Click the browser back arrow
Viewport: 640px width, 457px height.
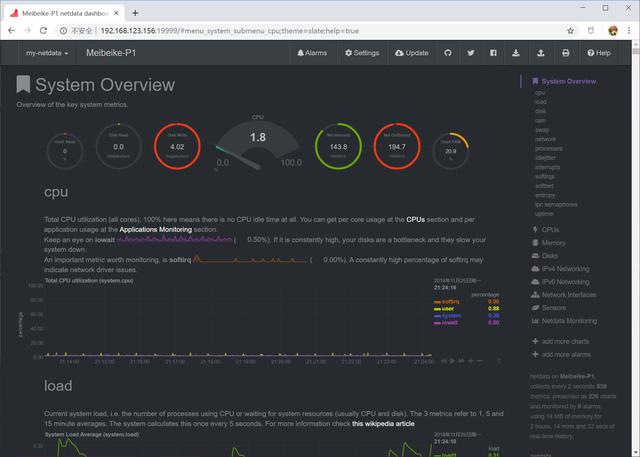click(11, 31)
